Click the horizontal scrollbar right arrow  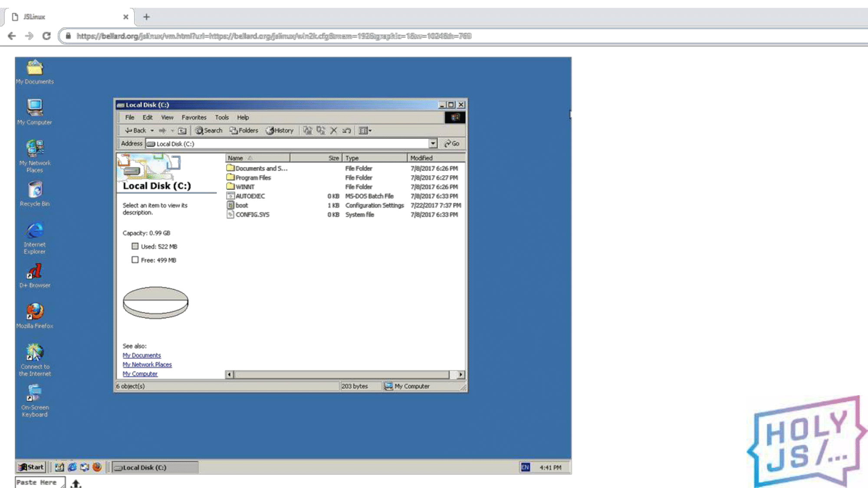click(x=460, y=374)
